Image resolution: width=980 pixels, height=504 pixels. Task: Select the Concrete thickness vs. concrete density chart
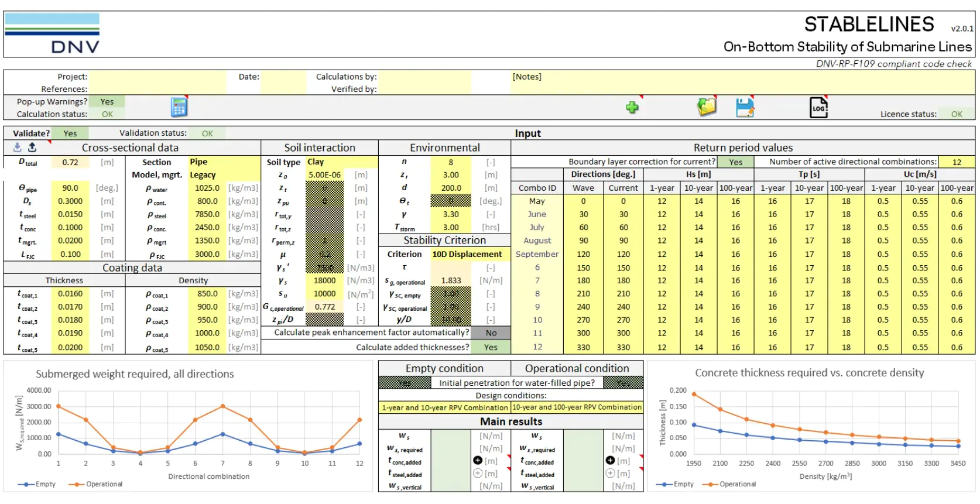point(811,426)
